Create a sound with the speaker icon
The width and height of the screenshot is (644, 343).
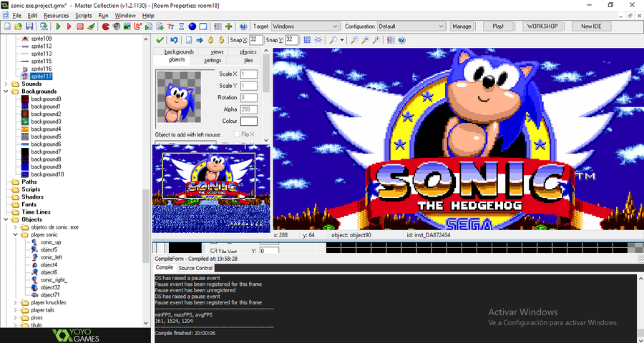point(117,26)
